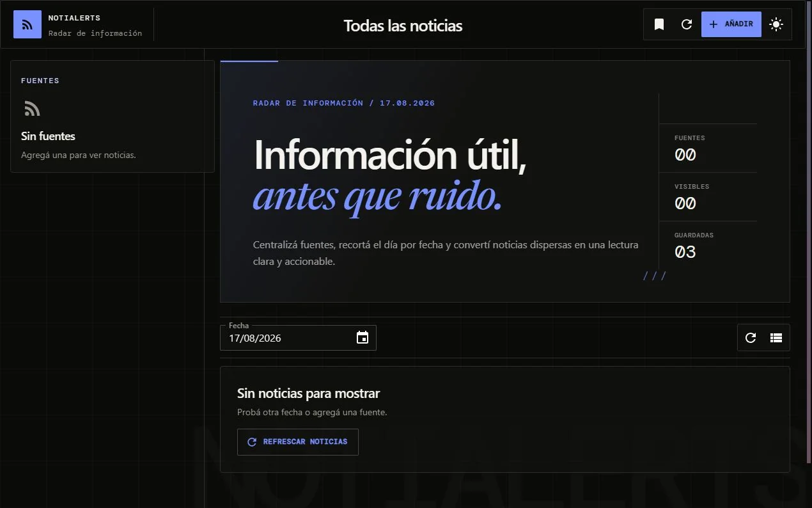Viewport: 812px width, 508px height.
Task: Click the 'Información útil,' headline
Action: (x=390, y=155)
